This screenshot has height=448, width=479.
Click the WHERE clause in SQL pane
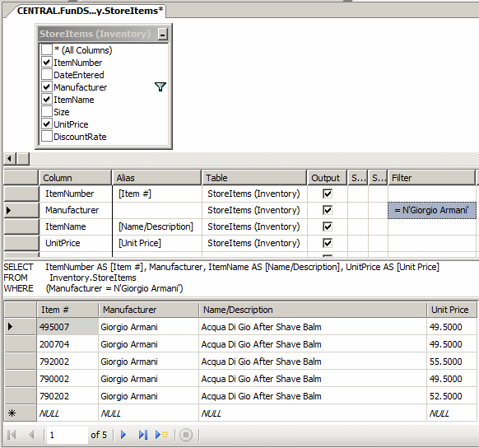pyautogui.click(x=93, y=288)
